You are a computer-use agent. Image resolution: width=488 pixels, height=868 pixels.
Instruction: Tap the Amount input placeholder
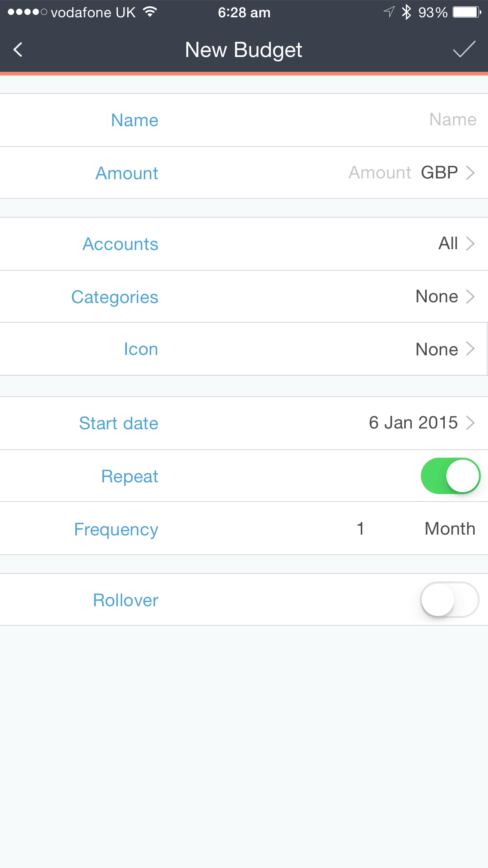coord(380,173)
